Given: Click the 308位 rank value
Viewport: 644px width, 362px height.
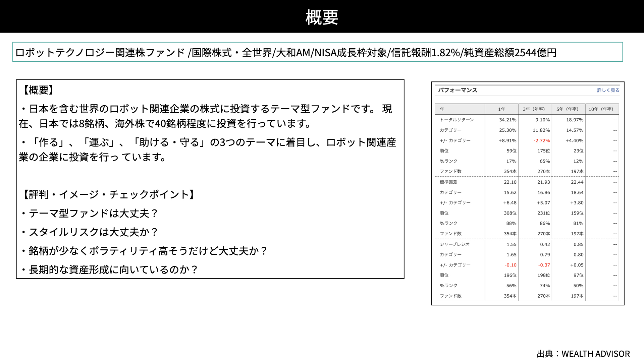Looking at the screenshot, I should tap(510, 213).
